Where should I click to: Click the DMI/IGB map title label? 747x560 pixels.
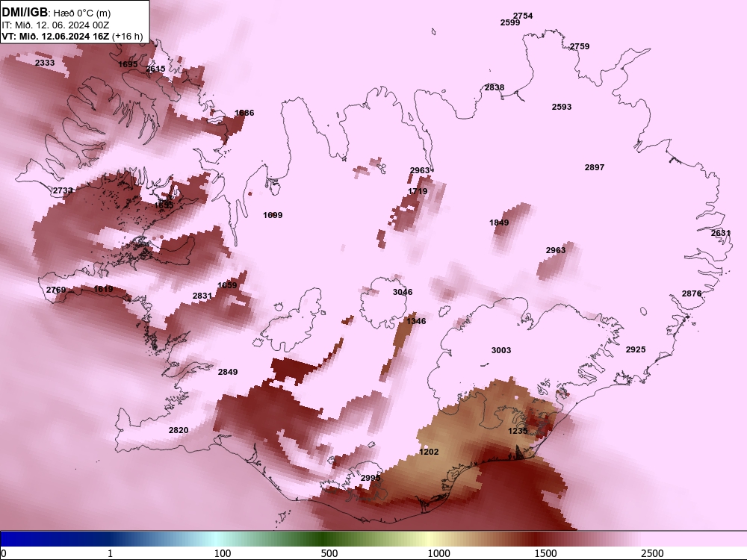[x=25, y=13]
